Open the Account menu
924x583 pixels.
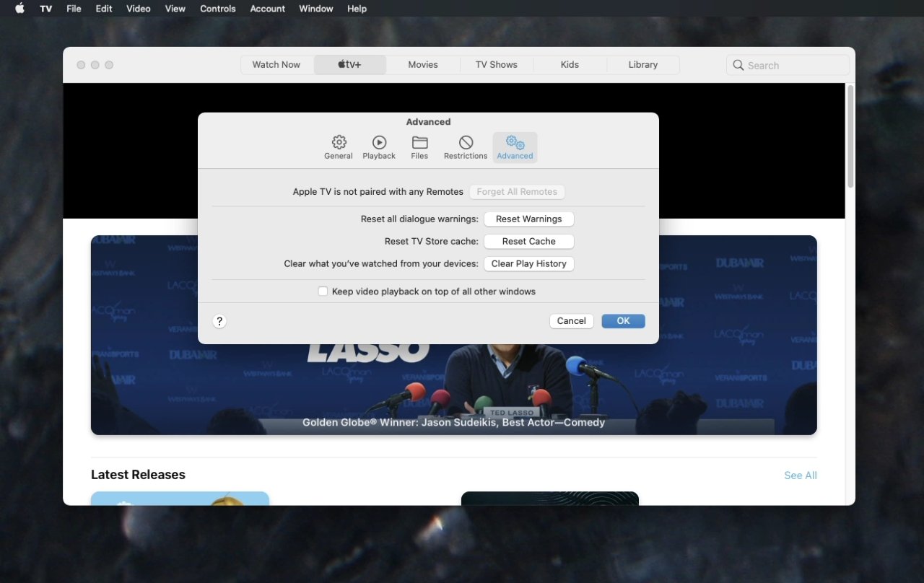click(x=268, y=9)
